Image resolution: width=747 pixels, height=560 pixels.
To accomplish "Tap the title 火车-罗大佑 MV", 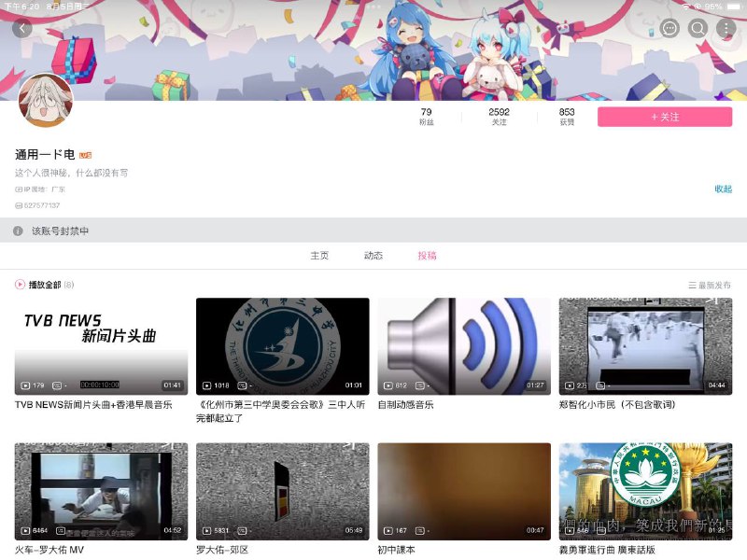I will coord(49,550).
